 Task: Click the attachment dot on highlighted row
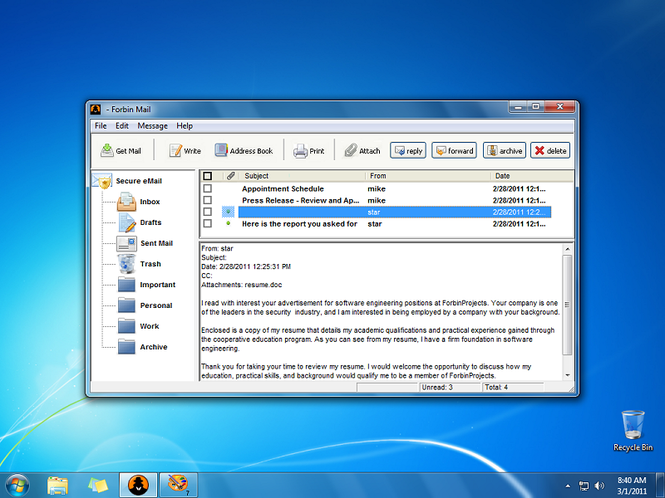[x=229, y=211]
